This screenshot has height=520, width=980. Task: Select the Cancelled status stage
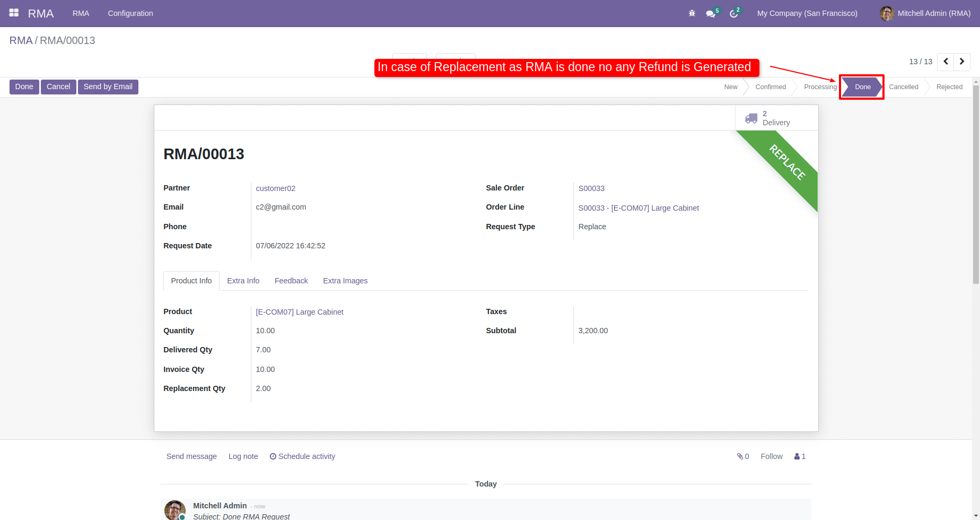904,87
